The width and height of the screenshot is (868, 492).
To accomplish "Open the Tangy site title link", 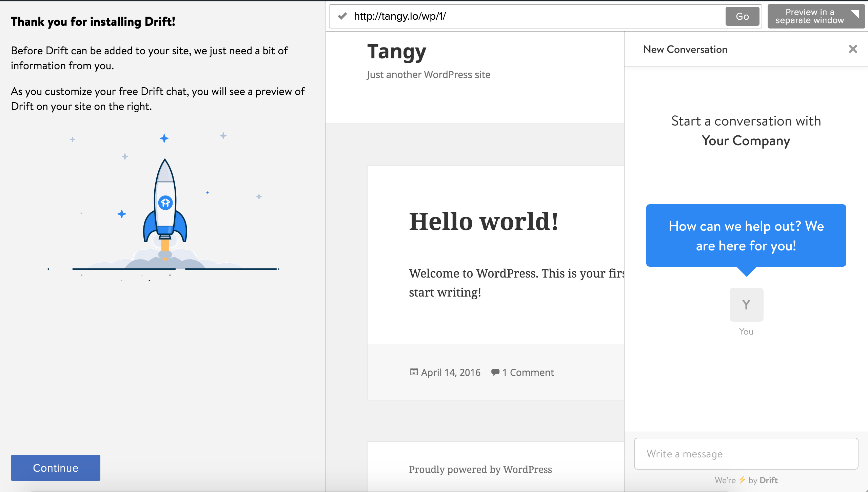I will (397, 52).
